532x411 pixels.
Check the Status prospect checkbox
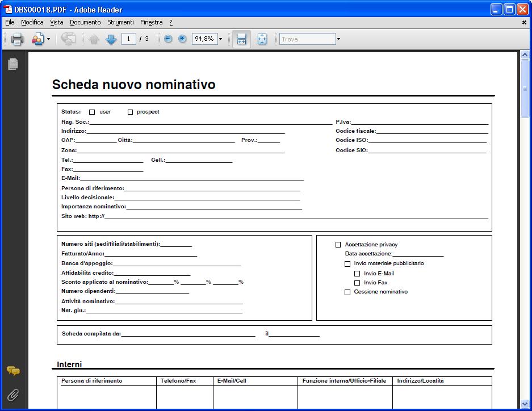click(130, 112)
